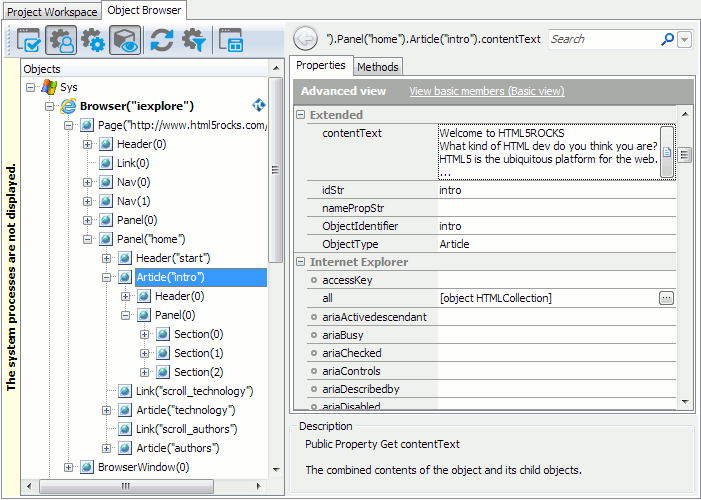Viewport: 701px width, 500px height.
Task: Click the gear filter toolbar icon
Action: click(x=192, y=40)
